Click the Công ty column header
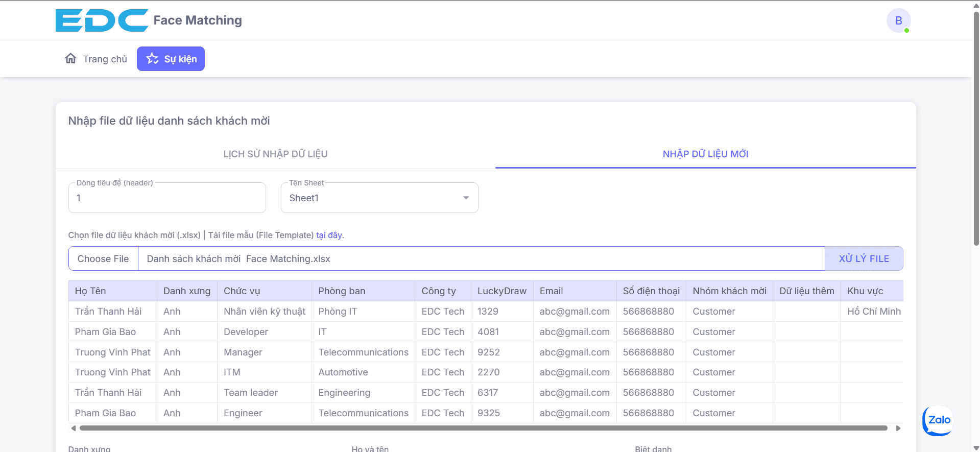The image size is (980, 452). (x=443, y=291)
